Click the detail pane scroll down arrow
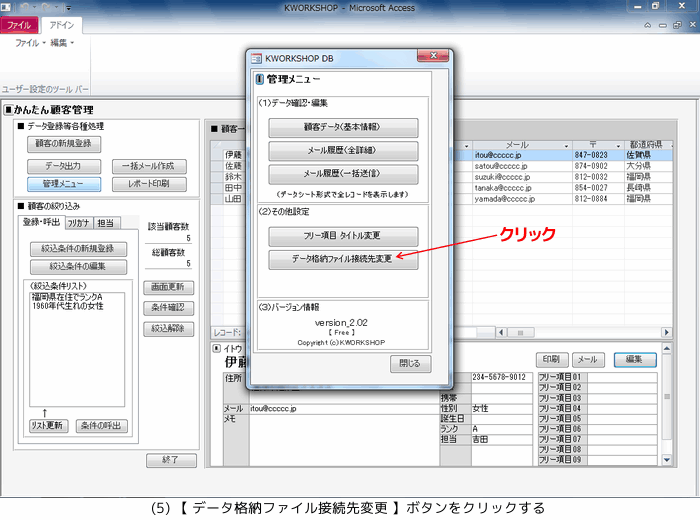 pos(667,460)
